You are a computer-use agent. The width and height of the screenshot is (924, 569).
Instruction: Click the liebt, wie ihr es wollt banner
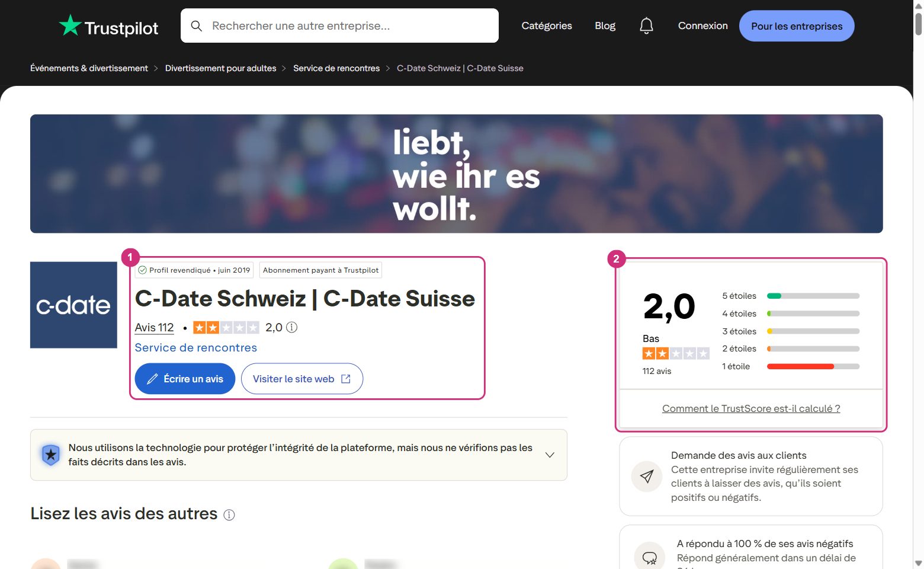(457, 174)
